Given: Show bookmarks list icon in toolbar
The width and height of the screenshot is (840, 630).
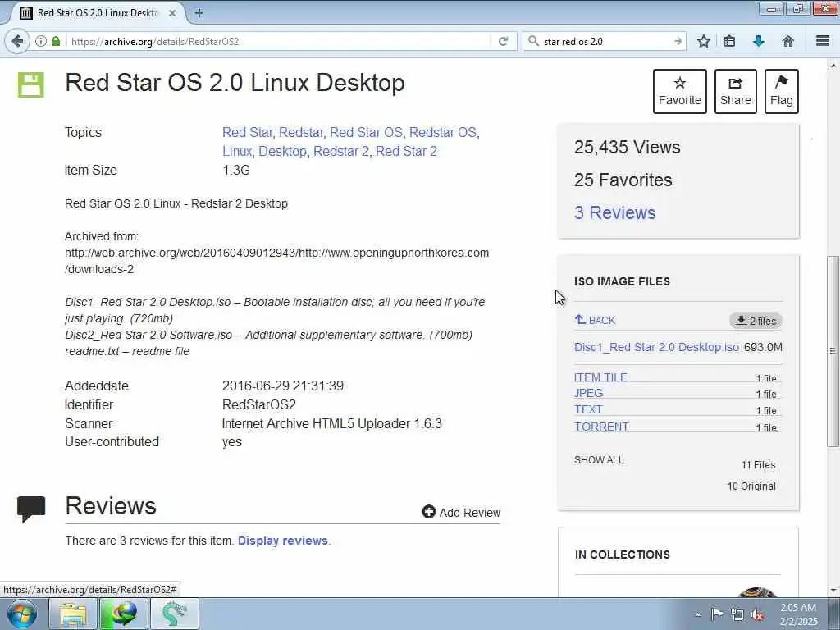Looking at the screenshot, I should (x=729, y=41).
